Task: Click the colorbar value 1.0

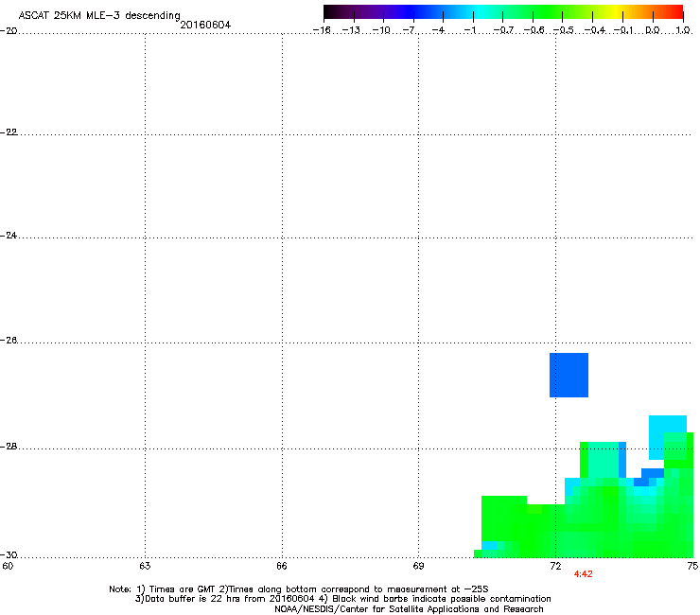Action: coord(683,30)
